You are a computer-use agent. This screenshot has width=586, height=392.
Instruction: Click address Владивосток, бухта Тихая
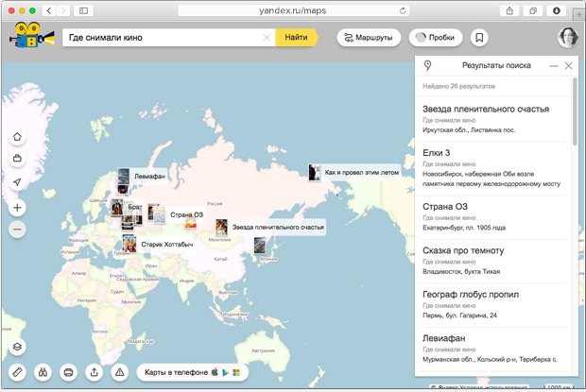pyautogui.click(x=461, y=271)
